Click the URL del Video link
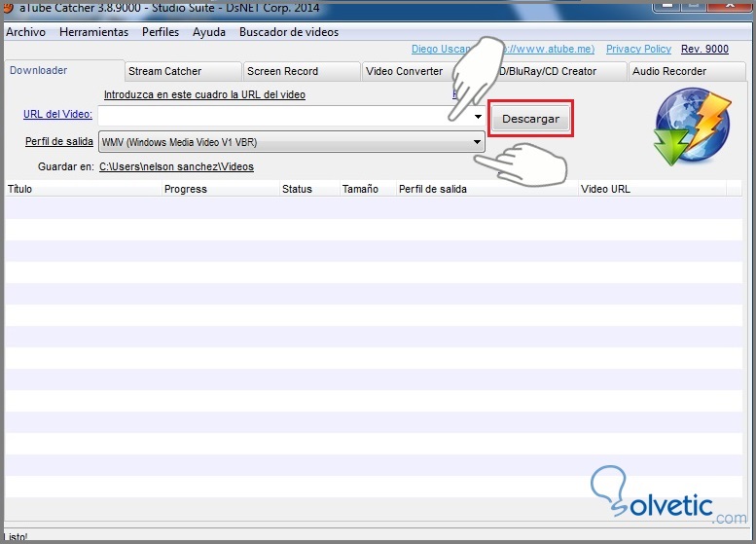Viewport: 756px width, 544px height. coord(57,114)
